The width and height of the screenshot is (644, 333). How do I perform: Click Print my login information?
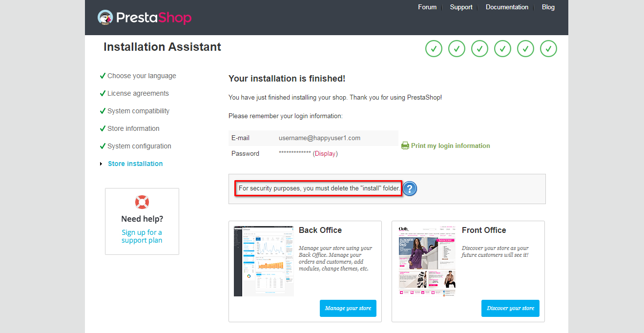point(450,146)
